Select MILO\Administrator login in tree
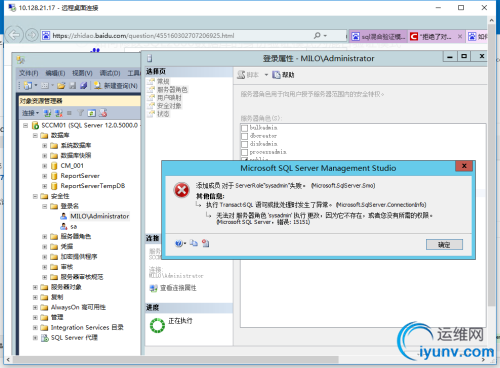The image size is (500, 368). (100, 216)
